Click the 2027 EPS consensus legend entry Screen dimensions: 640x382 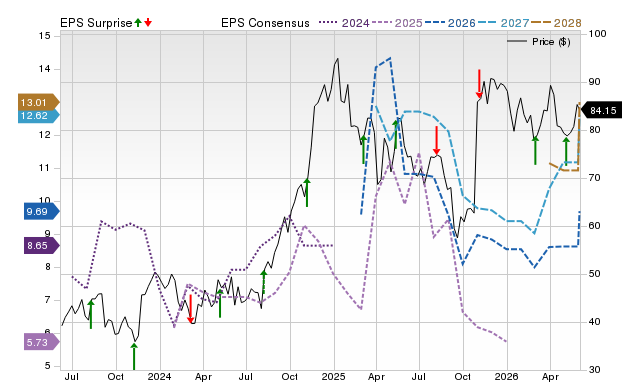pos(503,23)
